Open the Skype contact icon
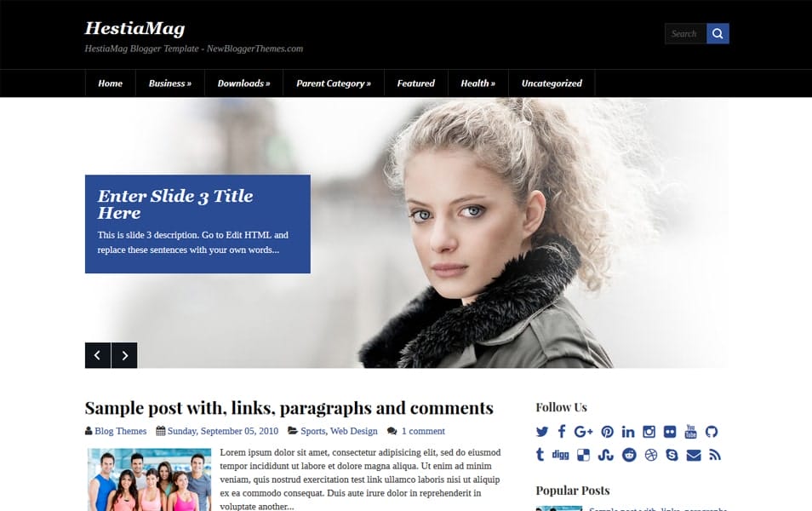This screenshot has height=511, width=812. click(x=672, y=455)
